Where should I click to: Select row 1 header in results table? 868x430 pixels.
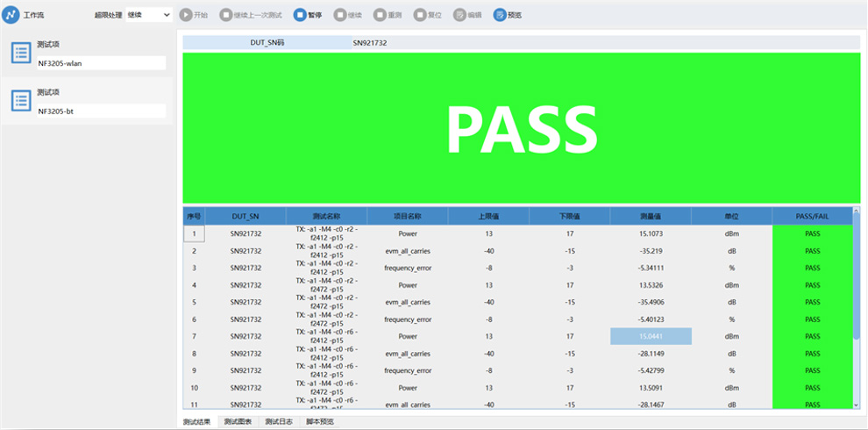[x=194, y=233]
